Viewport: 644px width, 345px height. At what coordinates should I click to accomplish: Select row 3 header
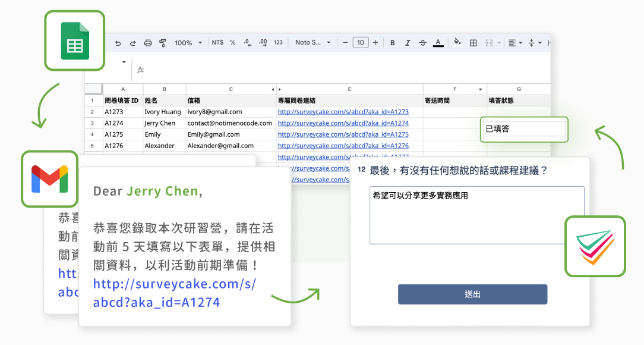(x=93, y=123)
